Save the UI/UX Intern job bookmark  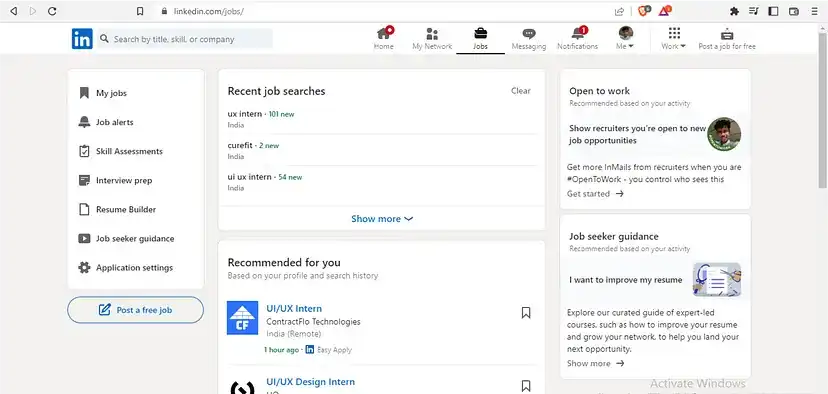[x=526, y=313]
